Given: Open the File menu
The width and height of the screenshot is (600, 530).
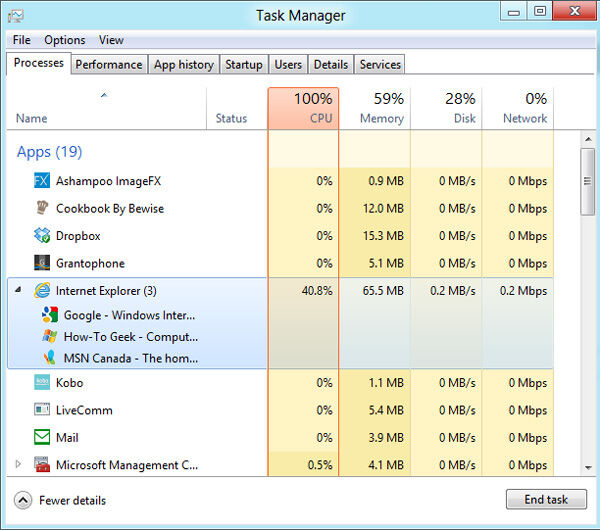Looking at the screenshot, I should pyautogui.click(x=21, y=40).
